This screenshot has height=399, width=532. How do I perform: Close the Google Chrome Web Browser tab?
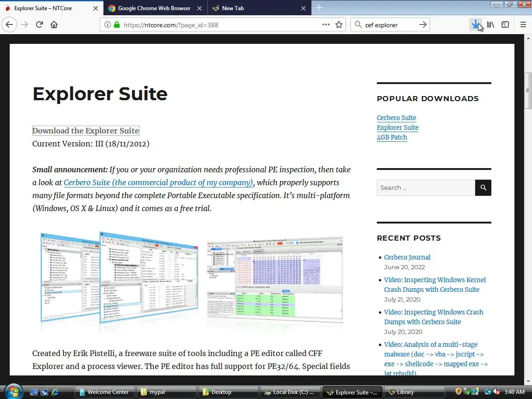click(199, 8)
